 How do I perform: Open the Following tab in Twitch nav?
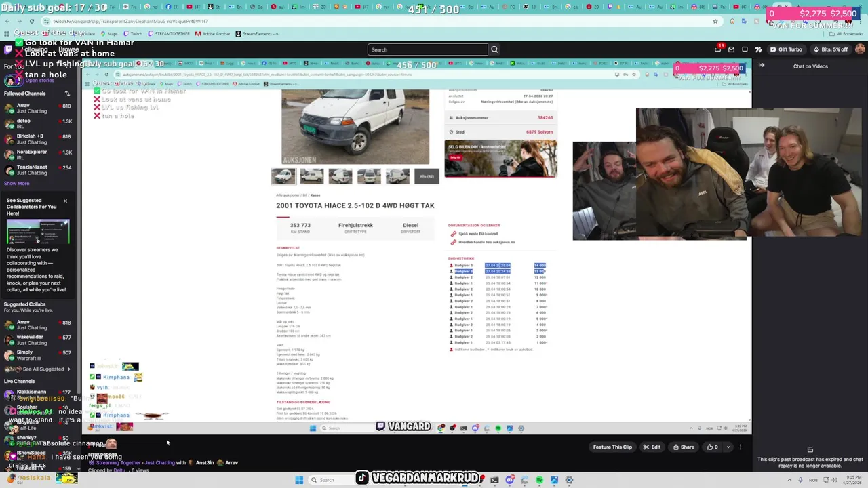coord(35,49)
